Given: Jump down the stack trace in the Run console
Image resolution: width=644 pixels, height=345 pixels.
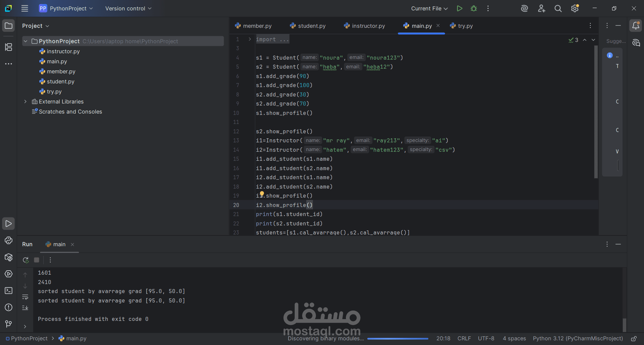Looking at the screenshot, I should [x=25, y=286].
